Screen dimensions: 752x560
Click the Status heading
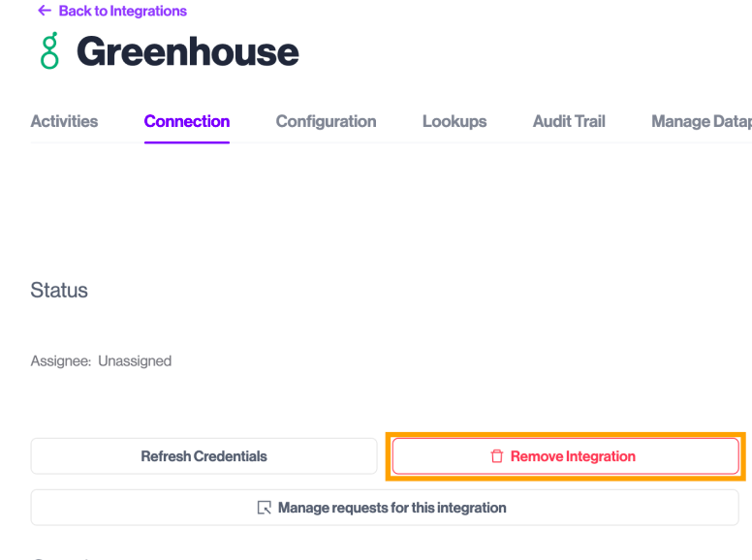pyautogui.click(x=59, y=290)
